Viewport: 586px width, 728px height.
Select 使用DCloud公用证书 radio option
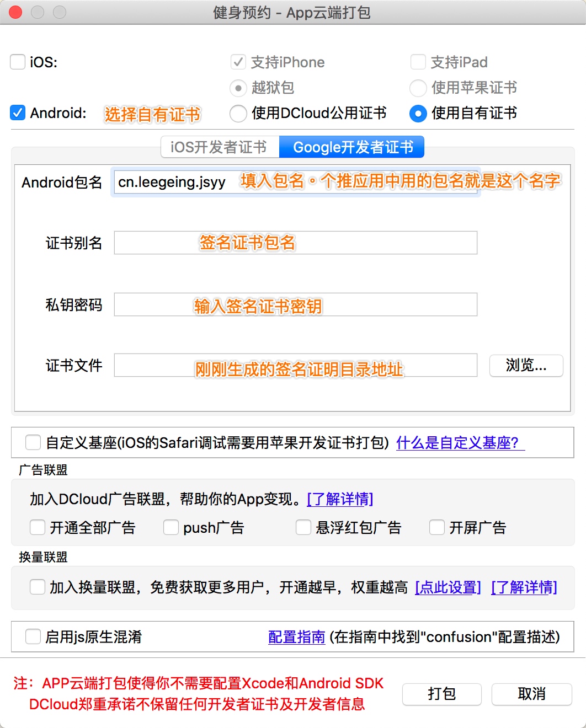[238, 114]
